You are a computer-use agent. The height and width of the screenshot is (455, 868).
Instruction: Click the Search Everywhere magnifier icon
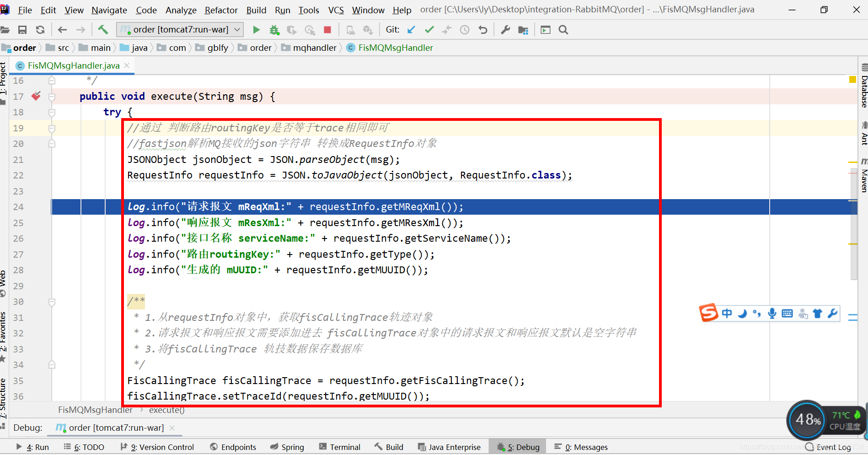click(x=563, y=30)
